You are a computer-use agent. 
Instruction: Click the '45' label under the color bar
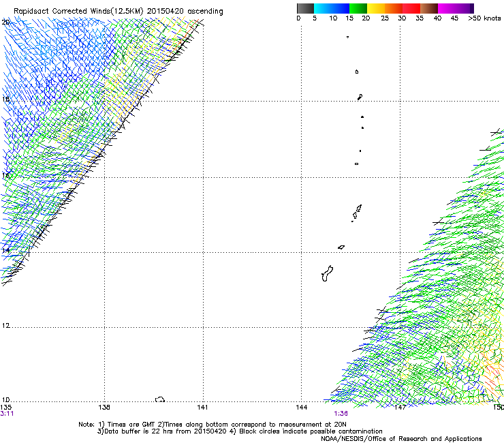[454, 18]
